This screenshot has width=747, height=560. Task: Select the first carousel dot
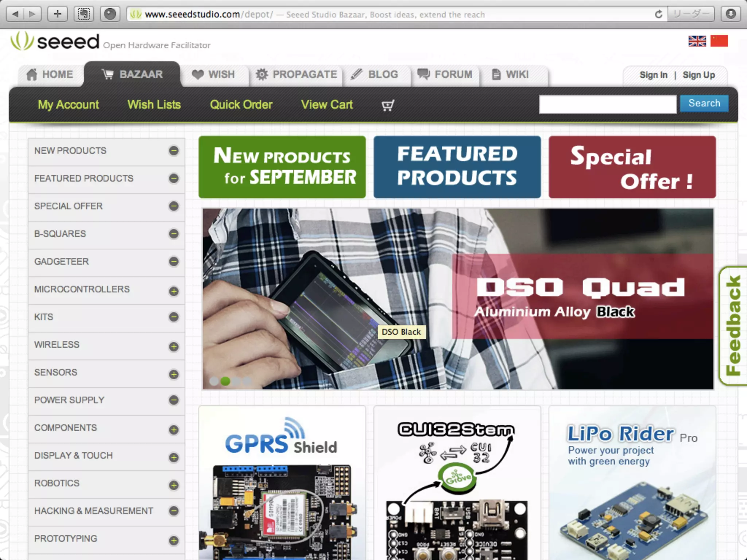214,381
